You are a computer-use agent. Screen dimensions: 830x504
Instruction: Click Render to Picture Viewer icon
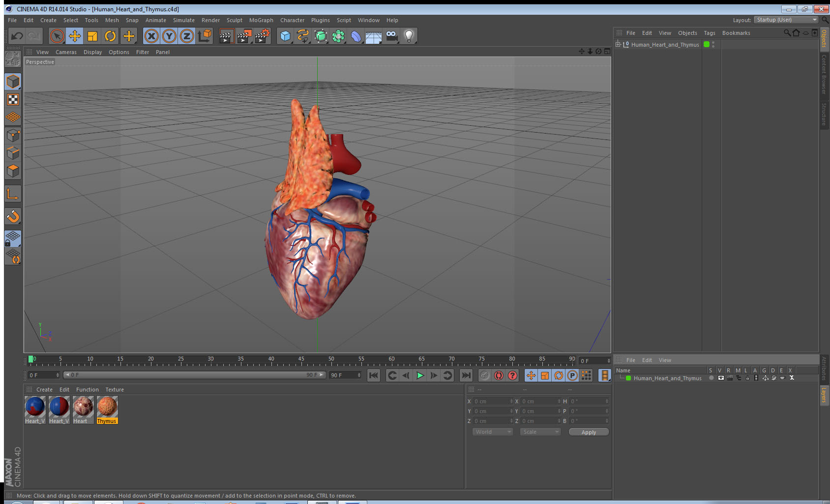point(244,36)
